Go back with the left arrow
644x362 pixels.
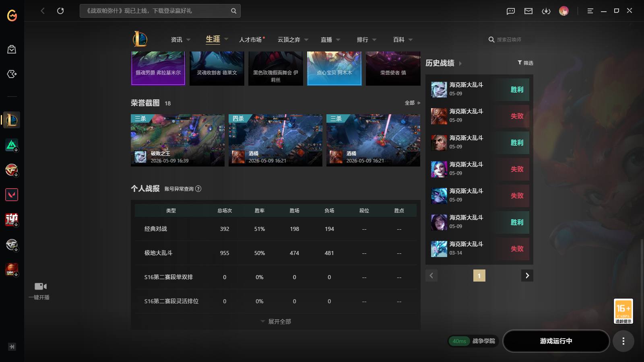pyautogui.click(x=43, y=11)
